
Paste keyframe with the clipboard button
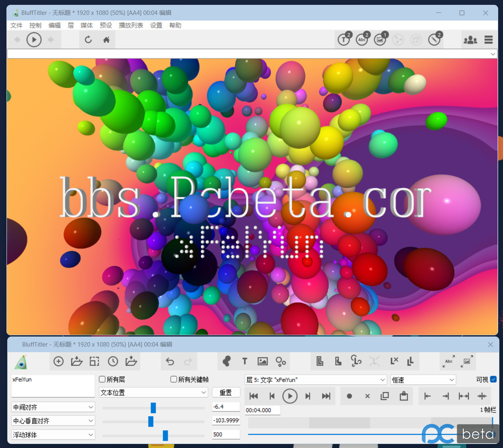[404, 396]
